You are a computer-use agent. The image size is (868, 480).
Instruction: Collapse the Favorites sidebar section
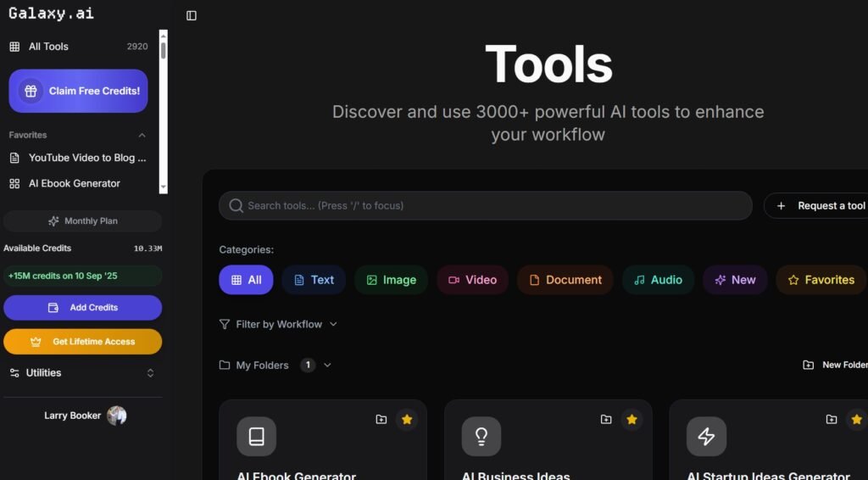pos(142,135)
